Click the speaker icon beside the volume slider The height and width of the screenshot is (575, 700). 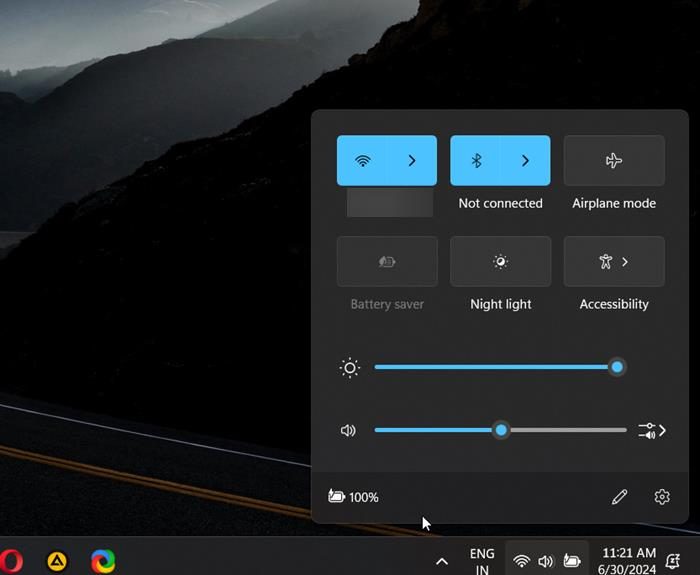tap(348, 431)
